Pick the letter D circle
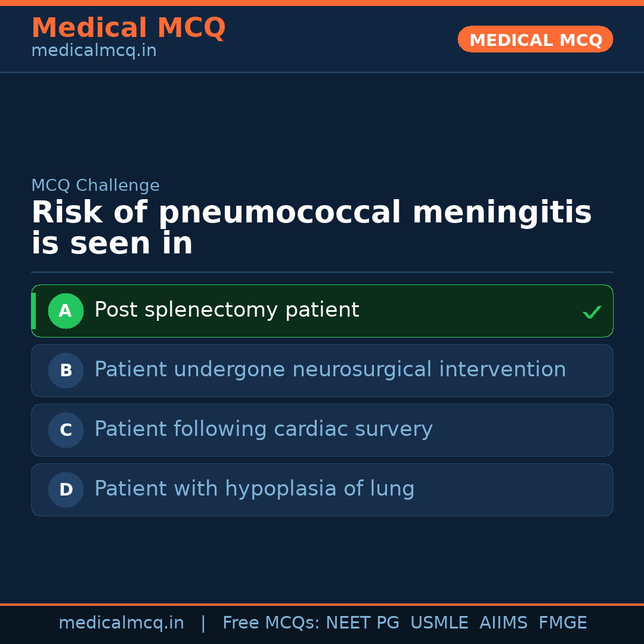This screenshot has width=644, height=644. click(x=66, y=490)
